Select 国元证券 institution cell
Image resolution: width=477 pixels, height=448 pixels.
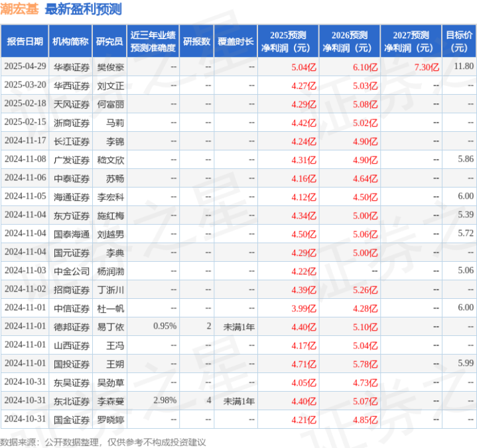point(72,252)
